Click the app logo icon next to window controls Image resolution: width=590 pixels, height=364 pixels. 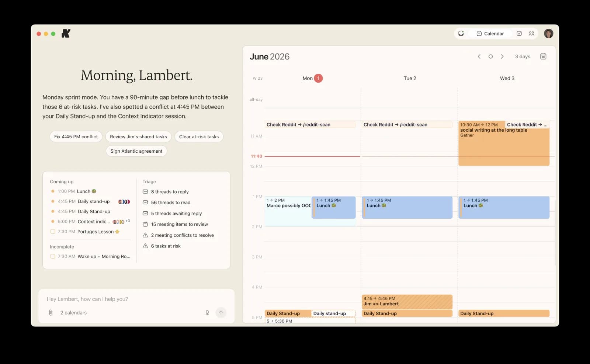click(66, 34)
